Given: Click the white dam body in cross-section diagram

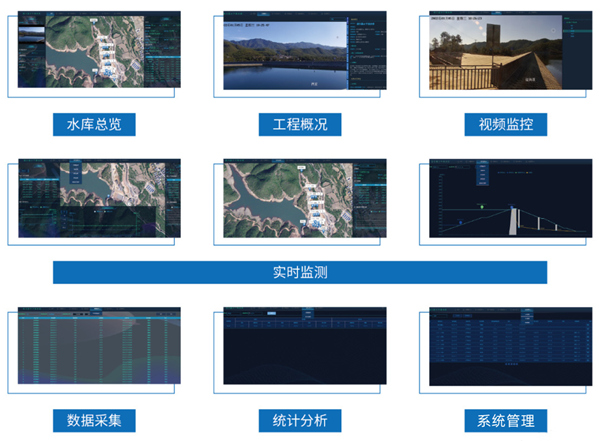Looking at the screenshot, I should [x=513, y=222].
